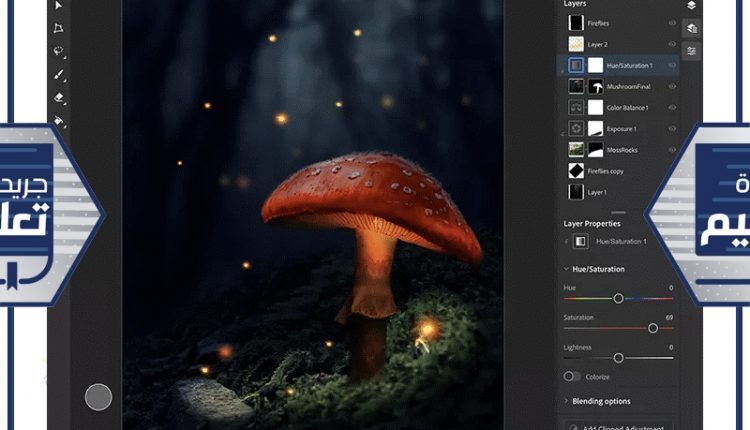Select the Move tool arrow
Image resolution: width=750 pixels, height=430 pixels.
click(59, 5)
